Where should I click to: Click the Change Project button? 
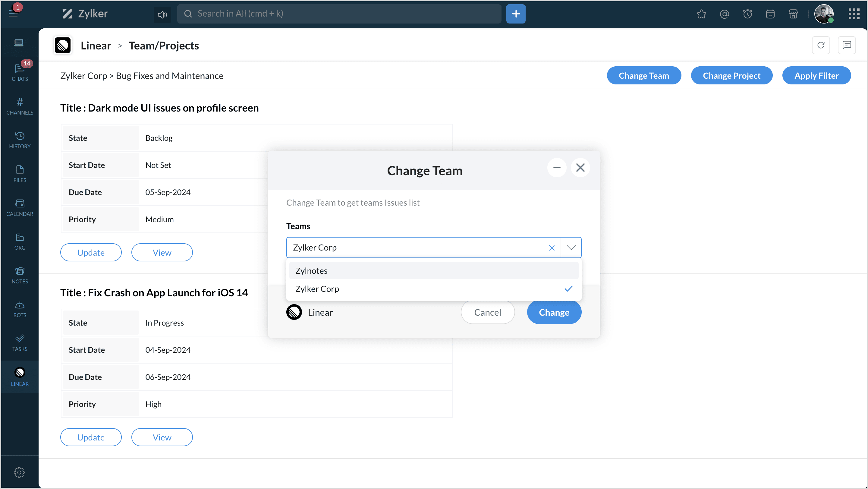coord(731,75)
